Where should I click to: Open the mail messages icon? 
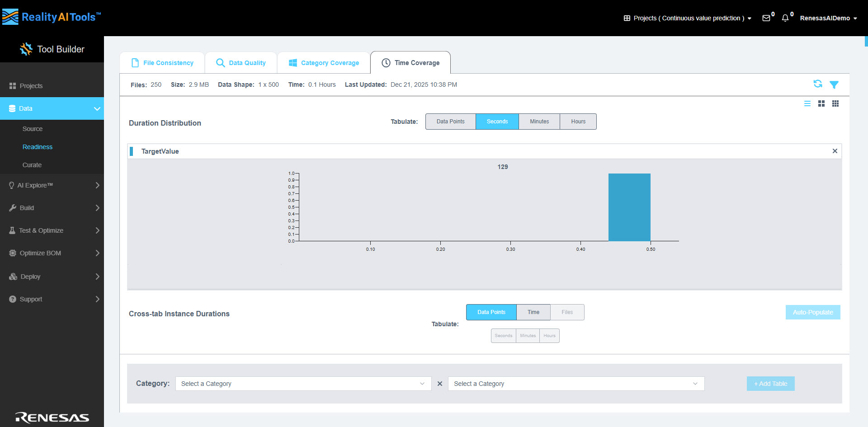pyautogui.click(x=766, y=18)
